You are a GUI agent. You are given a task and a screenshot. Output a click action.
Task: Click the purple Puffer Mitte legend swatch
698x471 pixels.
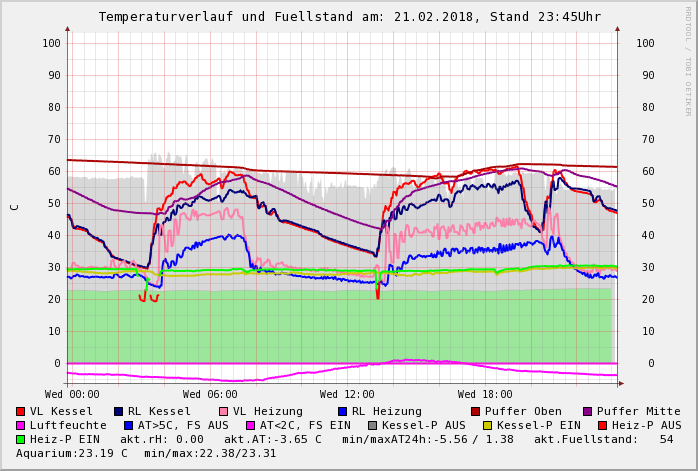point(587,411)
